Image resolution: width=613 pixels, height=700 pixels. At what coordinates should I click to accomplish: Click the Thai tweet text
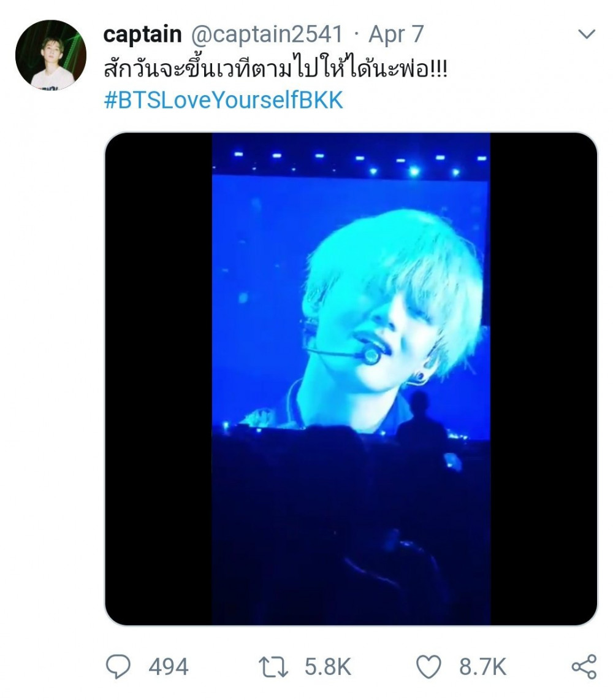tap(275, 68)
